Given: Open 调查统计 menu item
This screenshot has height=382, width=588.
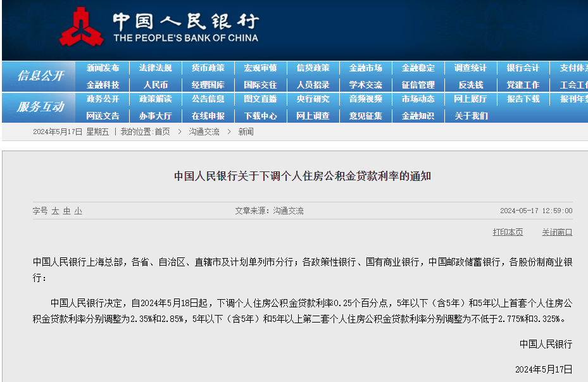Looking at the screenshot, I should tap(470, 68).
